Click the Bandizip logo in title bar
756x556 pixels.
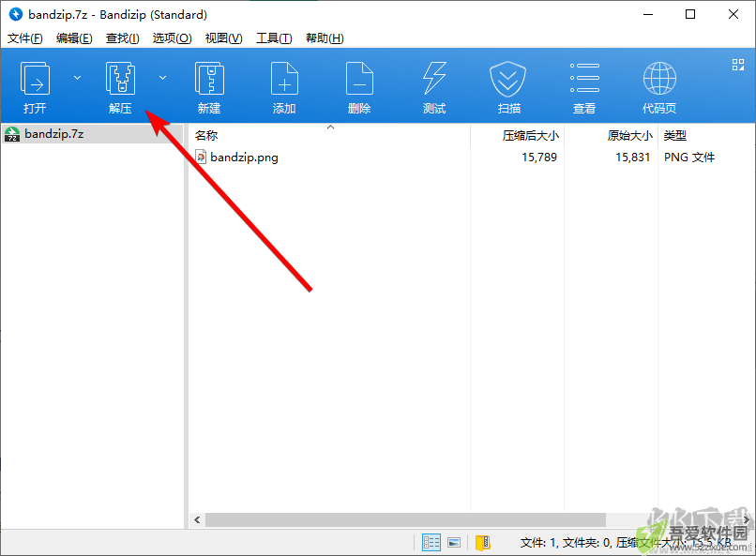(x=16, y=14)
